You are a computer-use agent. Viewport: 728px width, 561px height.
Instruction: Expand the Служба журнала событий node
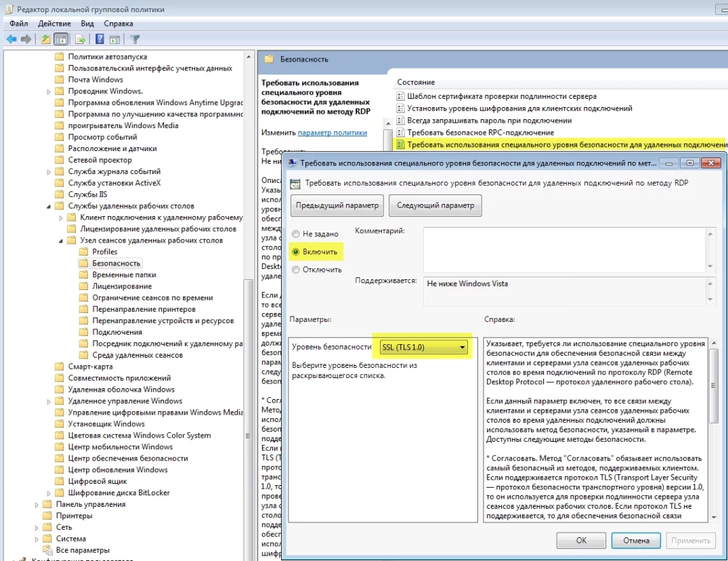click(49, 172)
